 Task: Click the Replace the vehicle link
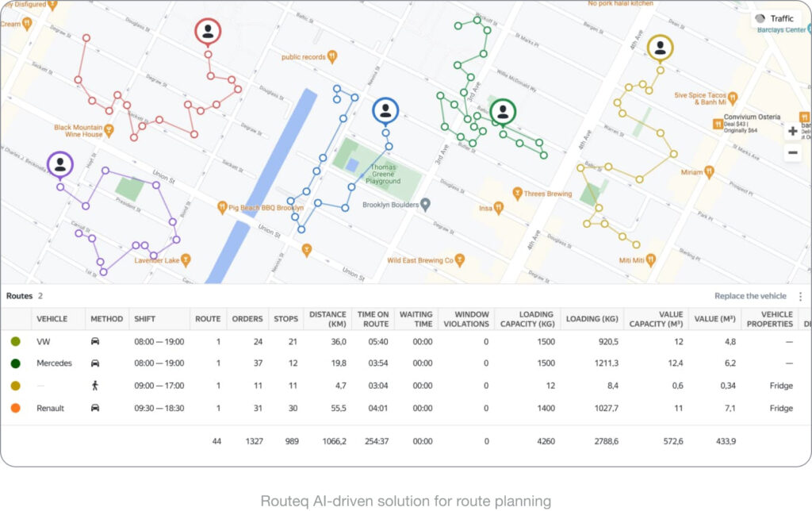click(x=750, y=296)
